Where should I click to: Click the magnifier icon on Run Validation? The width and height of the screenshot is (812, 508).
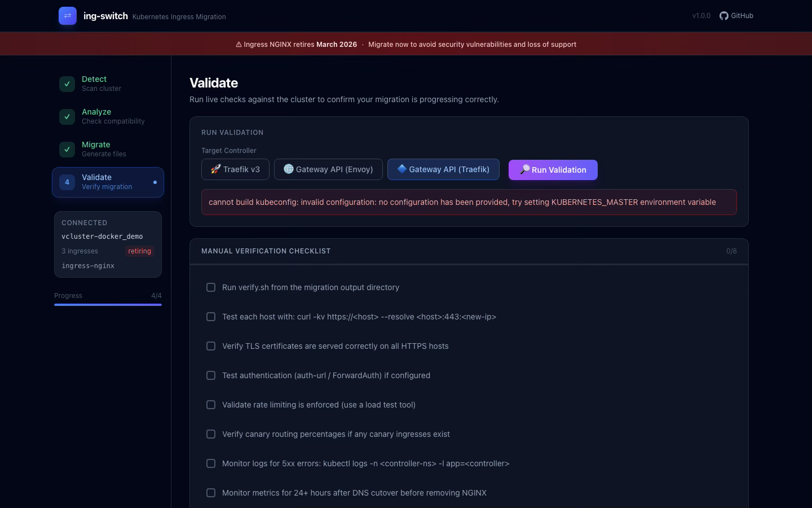[x=525, y=169]
